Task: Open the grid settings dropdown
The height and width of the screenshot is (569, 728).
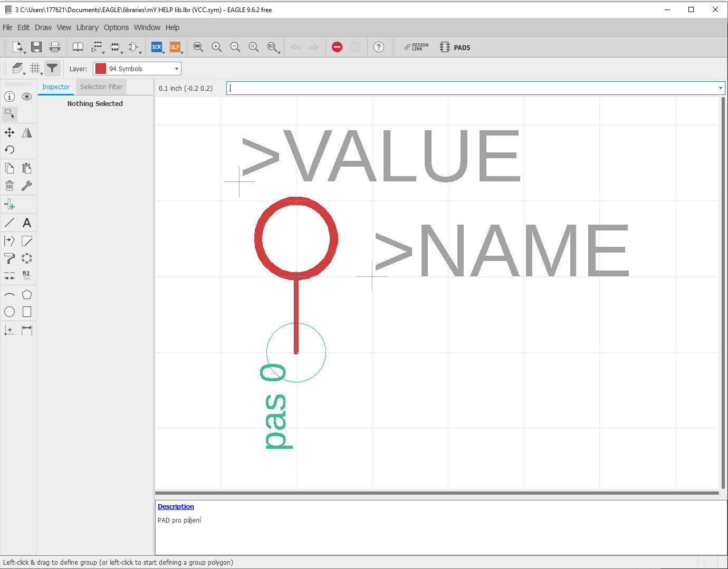Action: pyautogui.click(x=35, y=69)
